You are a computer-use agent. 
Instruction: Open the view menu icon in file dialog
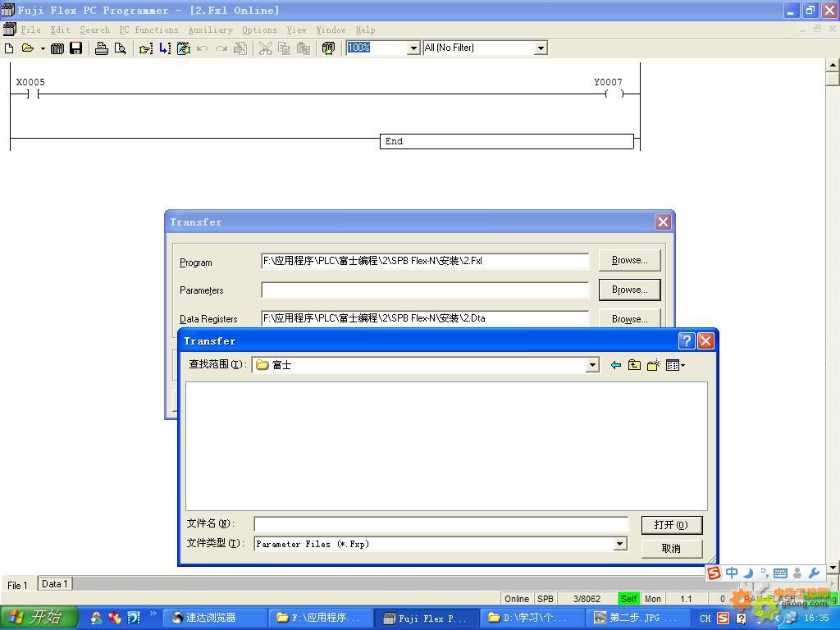point(675,365)
